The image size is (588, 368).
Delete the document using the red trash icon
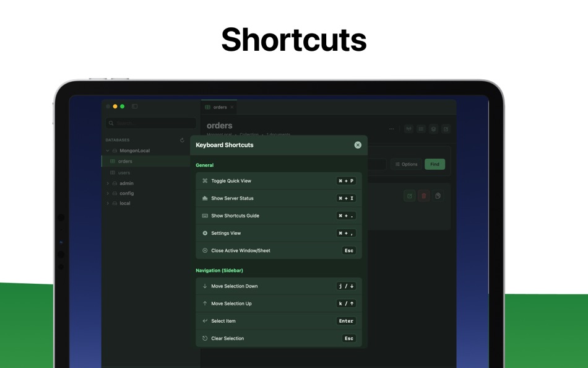pos(423,195)
